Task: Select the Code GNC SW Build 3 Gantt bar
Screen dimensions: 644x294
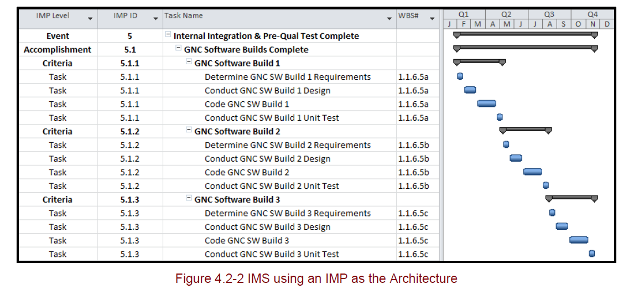Action: tap(579, 240)
